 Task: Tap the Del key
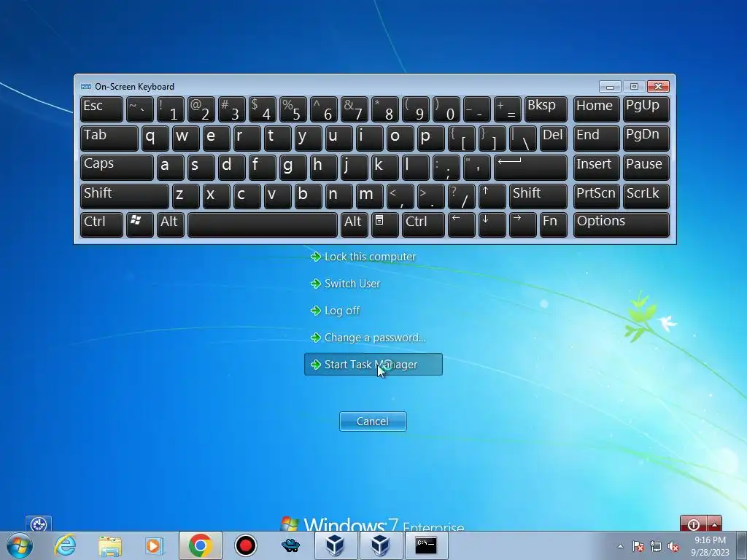click(x=554, y=138)
